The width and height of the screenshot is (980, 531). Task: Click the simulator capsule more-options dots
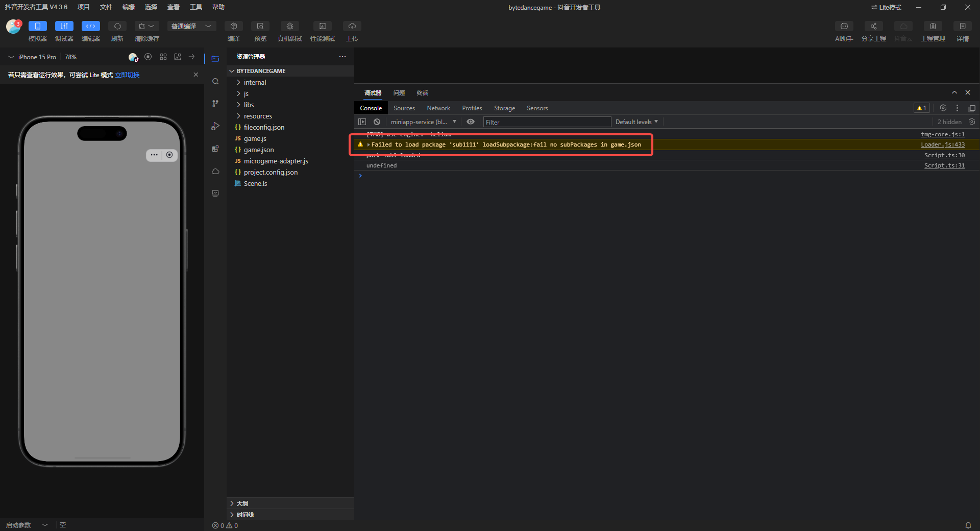click(154, 155)
